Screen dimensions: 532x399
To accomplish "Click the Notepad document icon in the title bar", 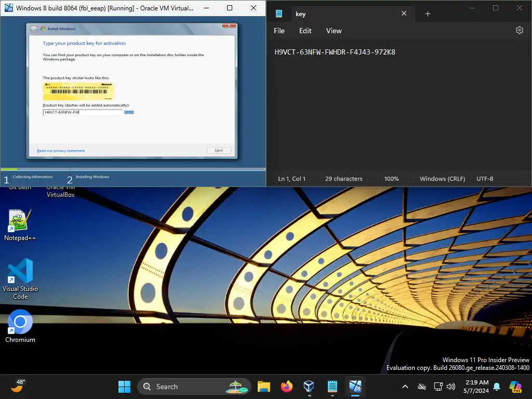I will [279, 14].
